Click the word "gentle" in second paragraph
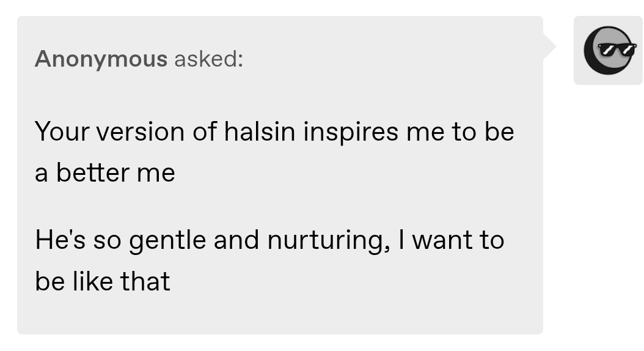Screen dimensions: 644x351 (167, 240)
